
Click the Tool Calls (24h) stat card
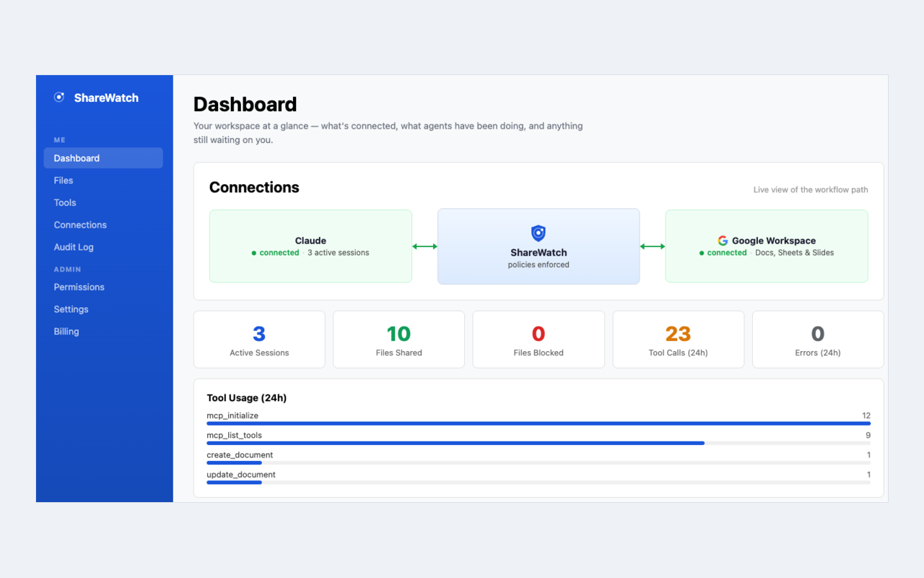pos(678,340)
